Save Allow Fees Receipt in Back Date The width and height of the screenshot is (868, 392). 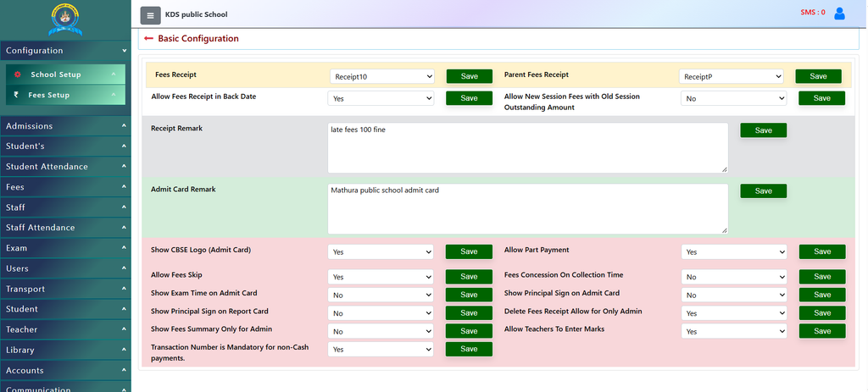pos(469,98)
